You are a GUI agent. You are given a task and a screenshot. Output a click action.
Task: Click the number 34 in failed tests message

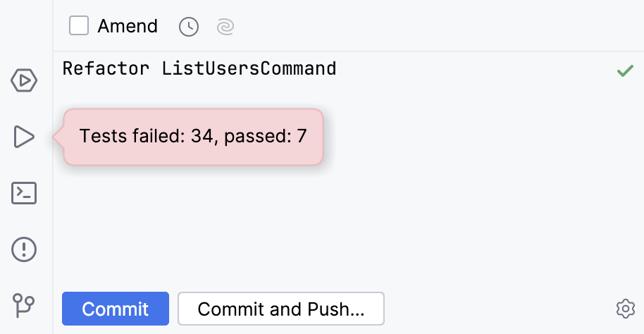[202, 136]
